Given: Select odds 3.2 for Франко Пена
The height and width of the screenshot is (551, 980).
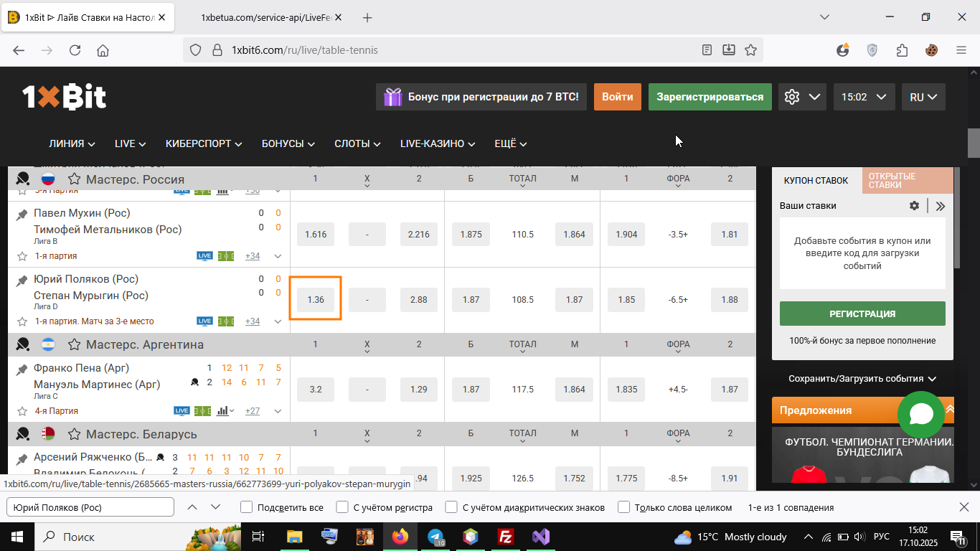Looking at the screenshot, I should (316, 390).
